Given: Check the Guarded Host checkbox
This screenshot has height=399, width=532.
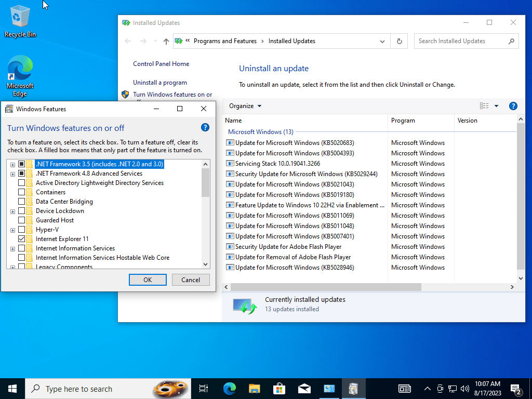Looking at the screenshot, I should coord(21,220).
